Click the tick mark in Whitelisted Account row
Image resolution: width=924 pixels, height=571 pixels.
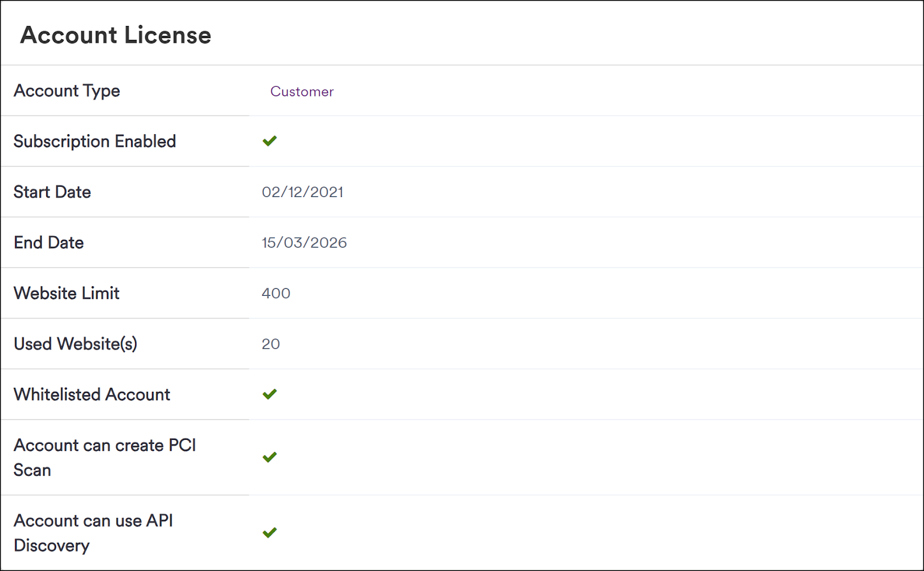pos(270,394)
